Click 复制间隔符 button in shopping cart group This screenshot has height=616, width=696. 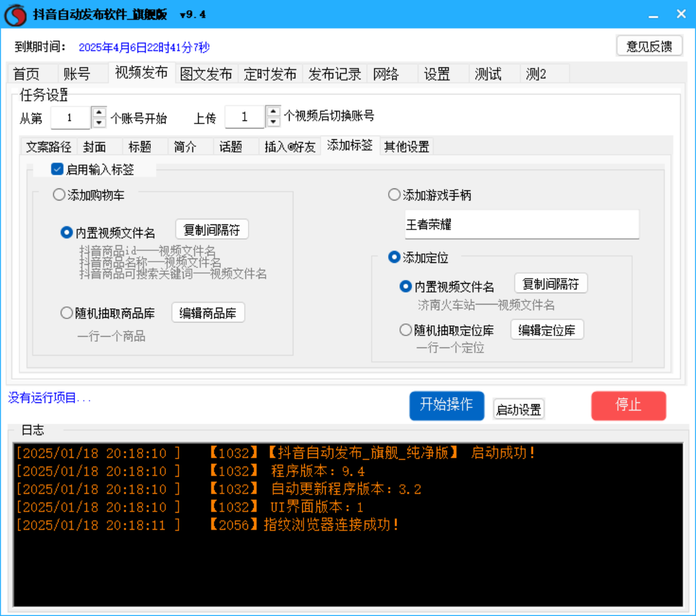(x=212, y=230)
